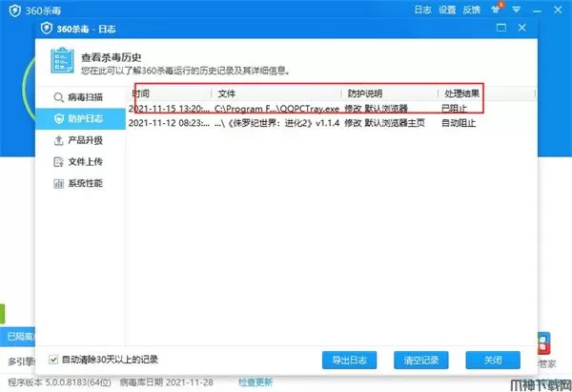
Task: Click the clipboard history icon beside 查看杀毒历史
Action: [x=62, y=61]
